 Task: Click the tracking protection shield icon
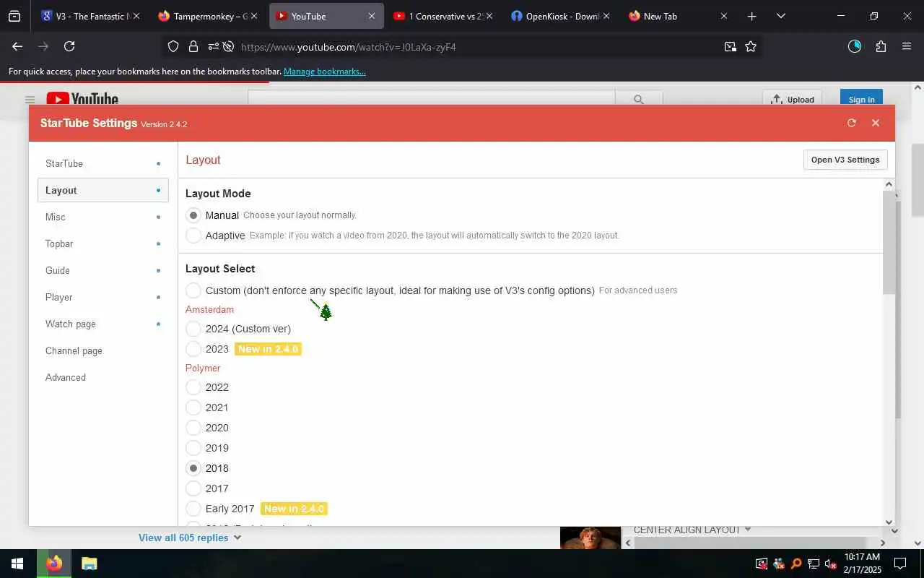click(173, 47)
